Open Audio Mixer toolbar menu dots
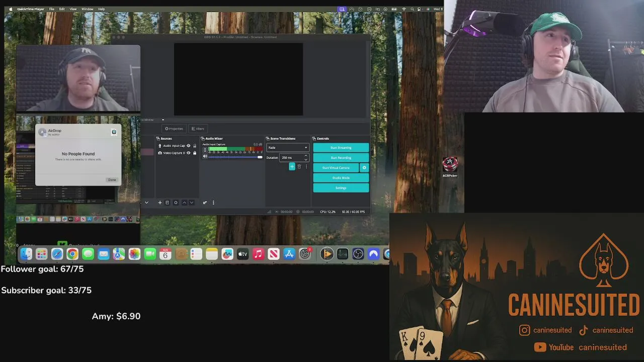This screenshot has width=644, height=362. [x=213, y=203]
